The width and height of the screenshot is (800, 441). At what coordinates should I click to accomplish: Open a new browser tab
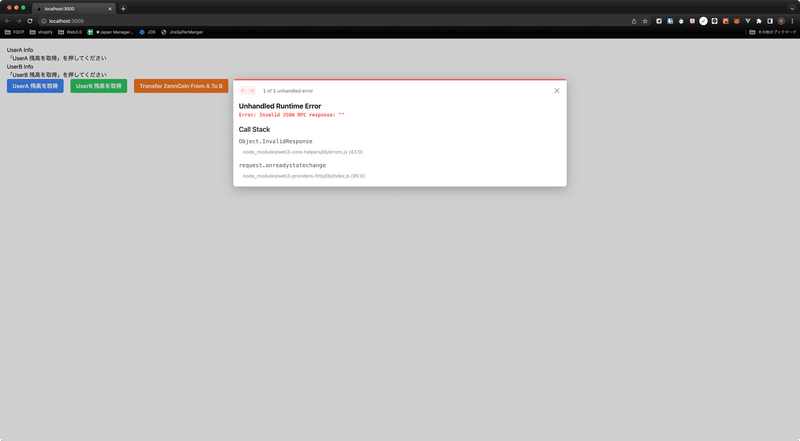(x=123, y=9)
